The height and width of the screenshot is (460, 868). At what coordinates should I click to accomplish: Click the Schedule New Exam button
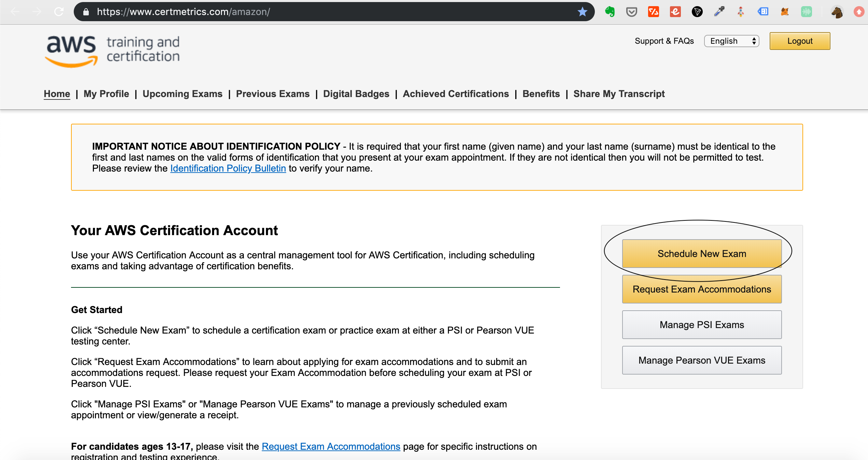pos(702,254)
